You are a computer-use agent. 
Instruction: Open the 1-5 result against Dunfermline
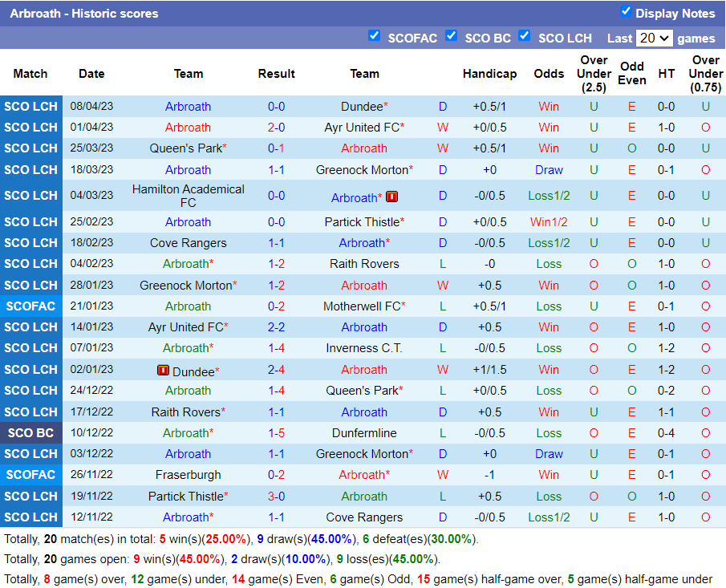[x=276, y=433]
